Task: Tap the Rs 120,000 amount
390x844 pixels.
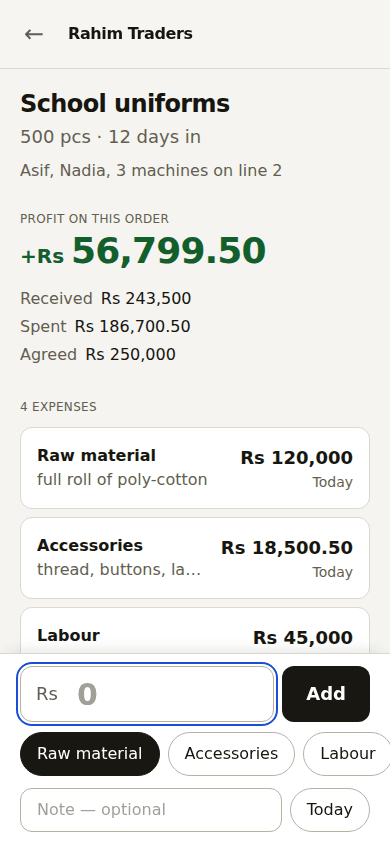Action: 296,458
